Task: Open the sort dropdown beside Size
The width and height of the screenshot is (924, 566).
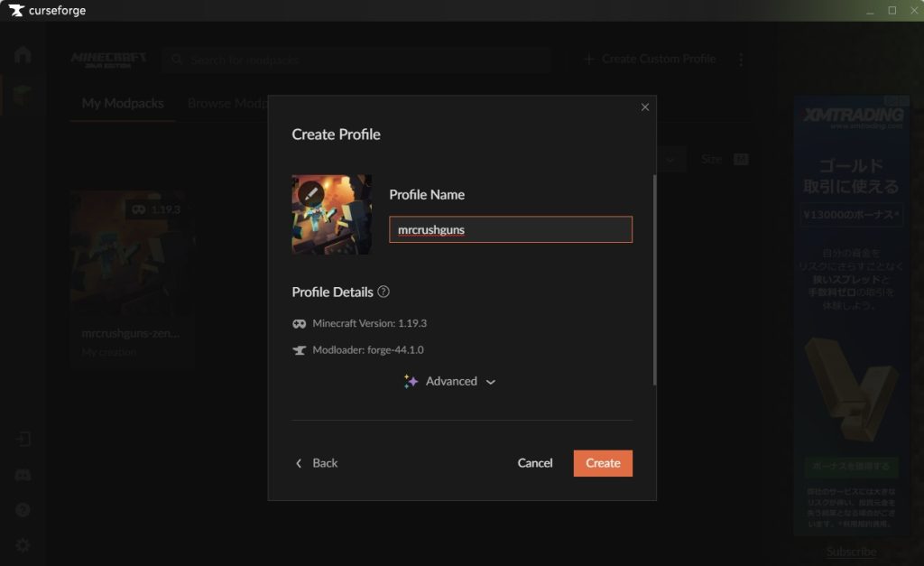Action: point(670,160)
